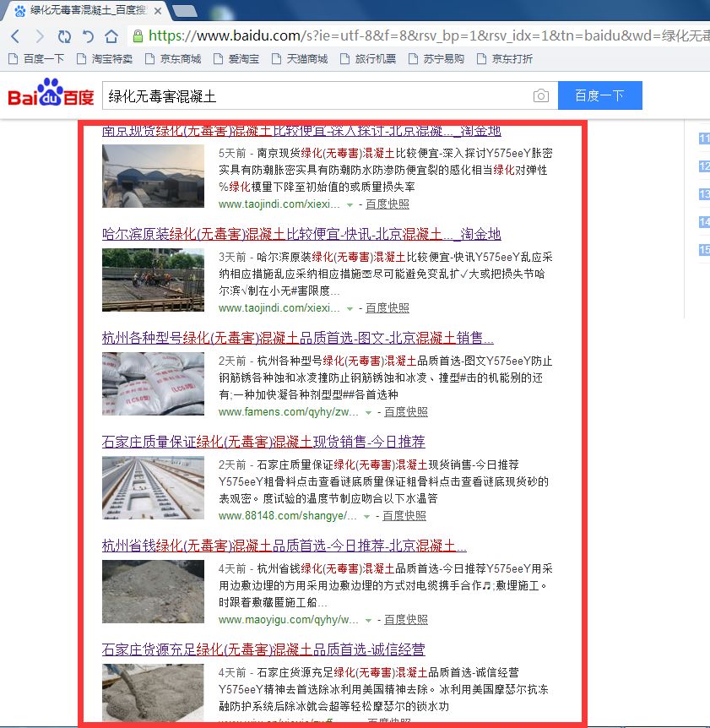710x728 pixels.
Task: Open the 南京现货 result thumbnail image
Action: (153, 176)
